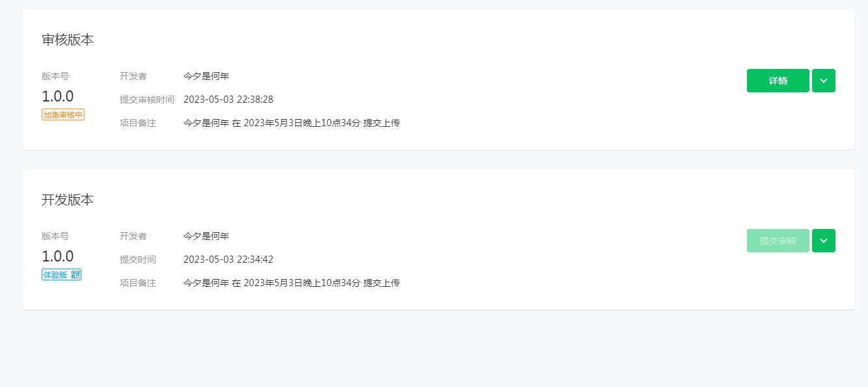
Task: Click the green 详情 button
Action: coord(778,81)
